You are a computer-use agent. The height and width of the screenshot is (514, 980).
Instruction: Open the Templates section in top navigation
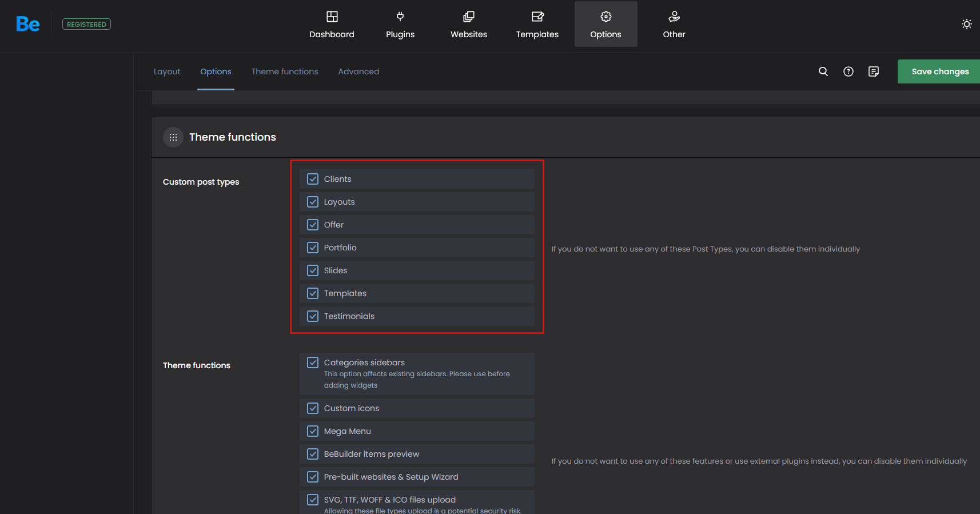[537, 25]
